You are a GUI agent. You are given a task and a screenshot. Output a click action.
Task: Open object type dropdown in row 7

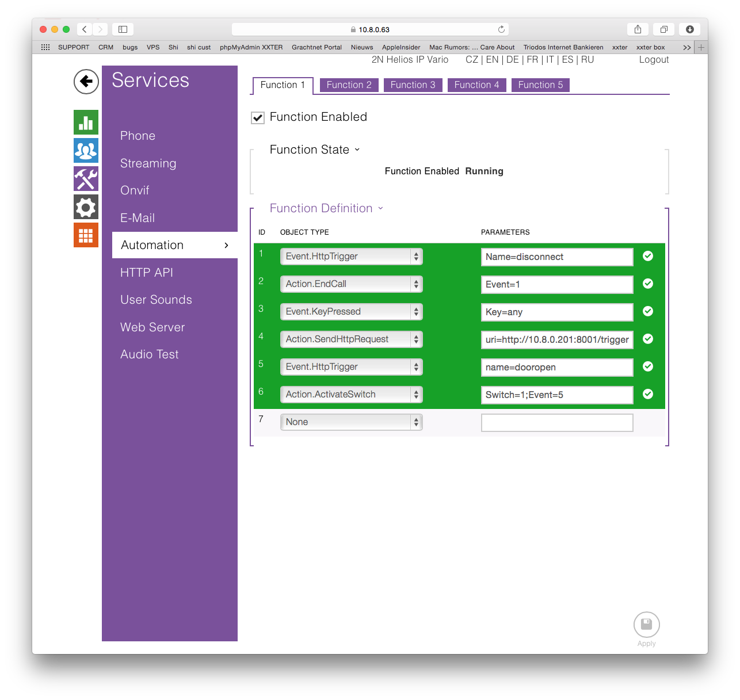(x=351, y=422)
